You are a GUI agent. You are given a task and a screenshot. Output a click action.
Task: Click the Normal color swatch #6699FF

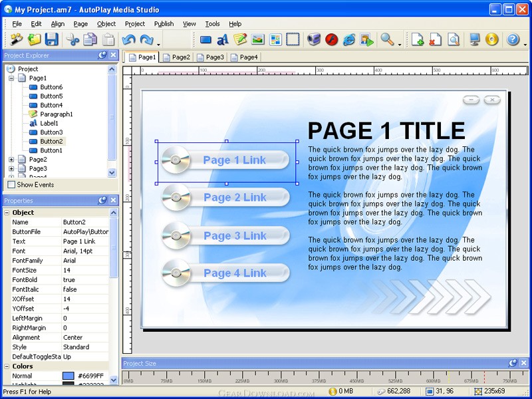(x=68, y=376)
